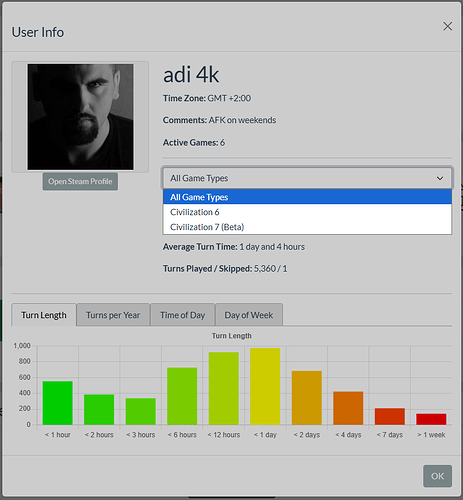Click the '< 6 hours' chart bar
This screenshot has height=500, width=463.
pyautogui.click(x=182, y=396)
